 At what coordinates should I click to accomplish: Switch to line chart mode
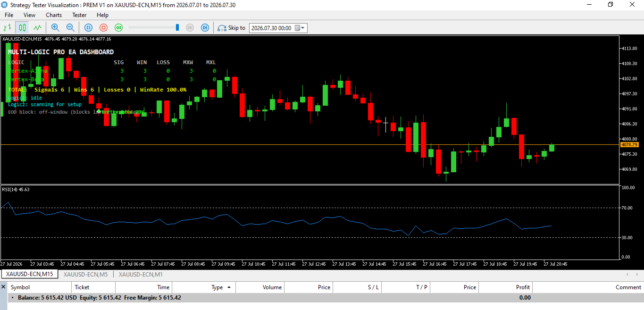click(37, 28)
